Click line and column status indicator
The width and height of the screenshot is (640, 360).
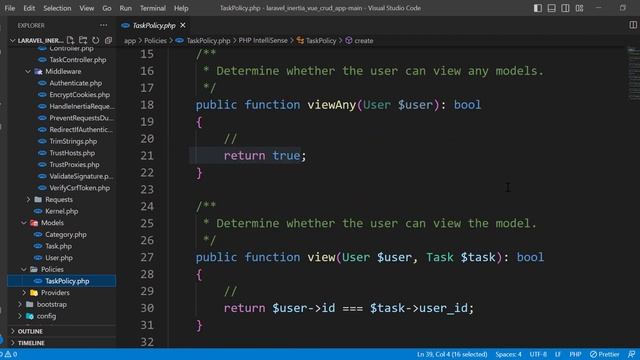(x=452, y=354)
